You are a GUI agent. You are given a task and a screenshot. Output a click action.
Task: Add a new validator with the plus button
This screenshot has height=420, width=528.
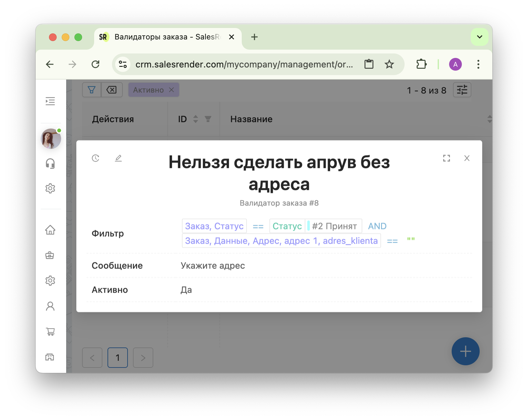(x=466, y=351)
